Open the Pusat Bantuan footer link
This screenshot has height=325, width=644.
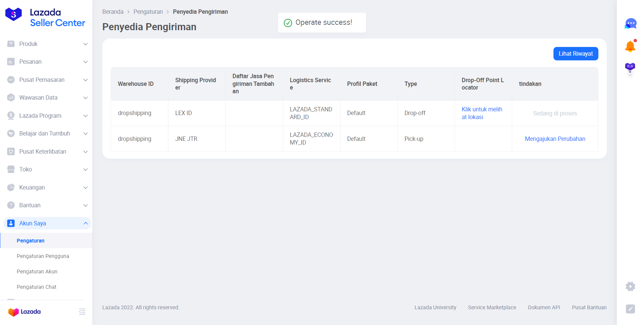589,308
